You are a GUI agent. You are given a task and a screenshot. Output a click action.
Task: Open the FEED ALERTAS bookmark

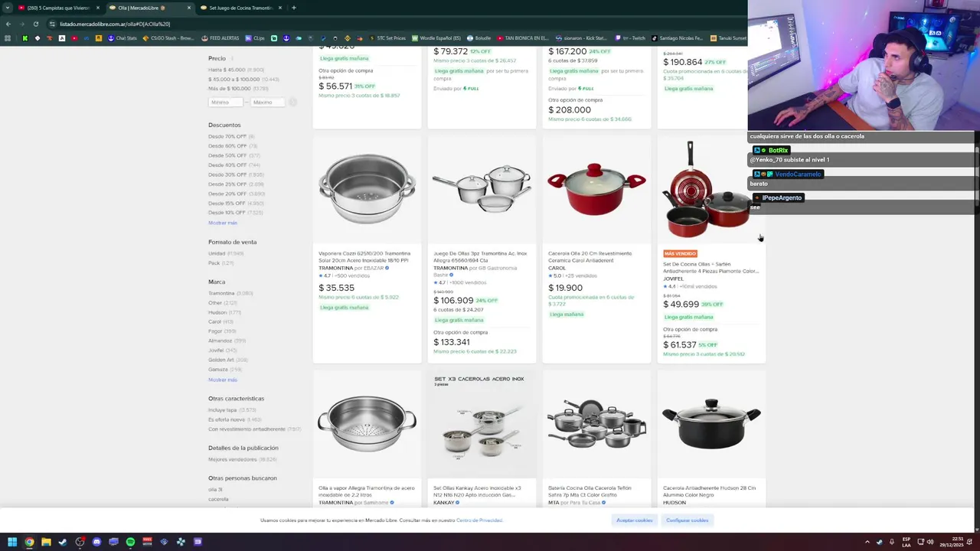[220, 38]
